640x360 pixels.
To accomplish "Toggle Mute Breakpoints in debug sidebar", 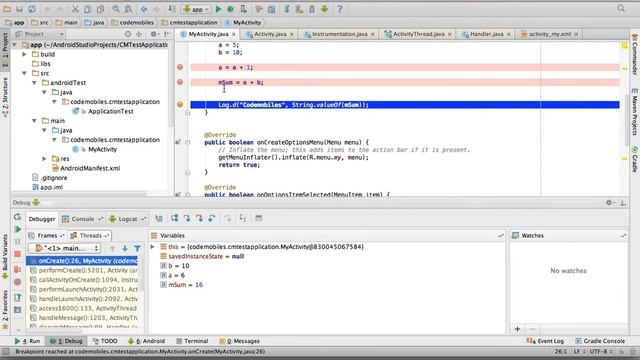I will pyautogui.click(x=18, y=282).
